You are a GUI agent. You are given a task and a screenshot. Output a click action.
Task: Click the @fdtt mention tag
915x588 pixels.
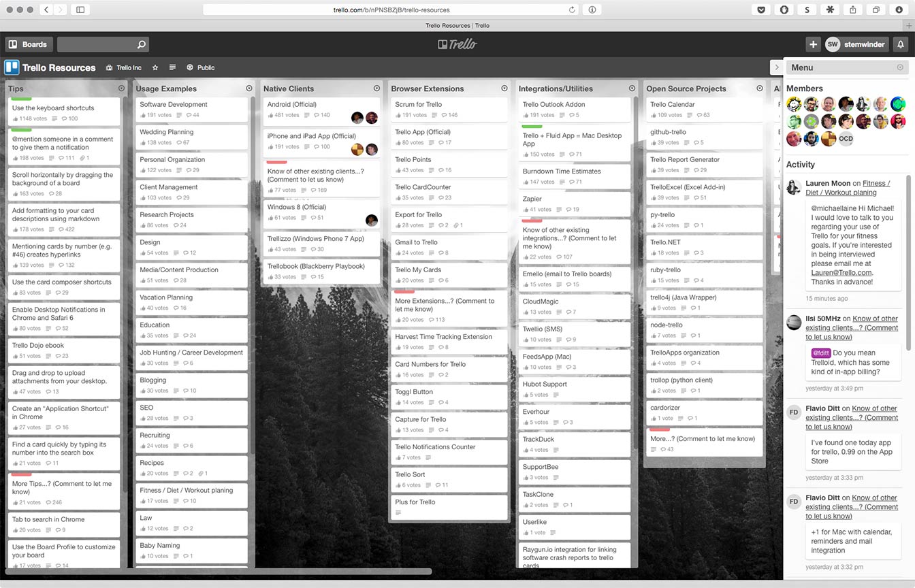[821, 353]
